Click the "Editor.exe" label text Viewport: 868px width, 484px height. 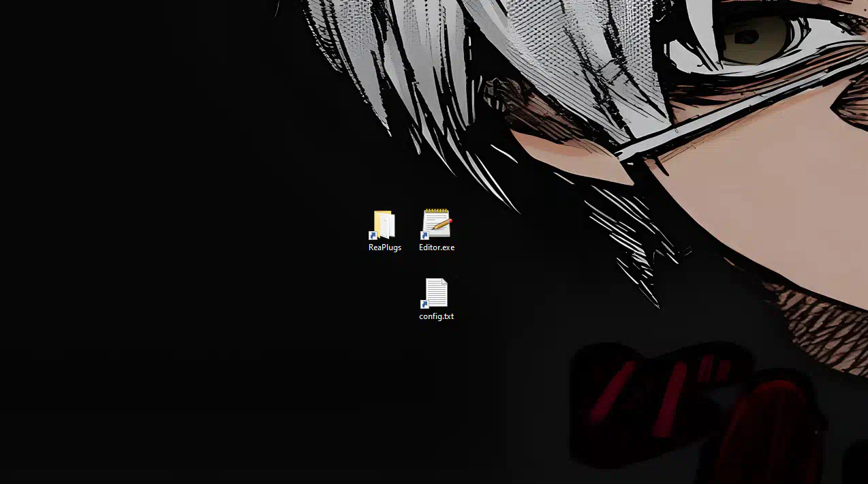click(x=437, y=247)
